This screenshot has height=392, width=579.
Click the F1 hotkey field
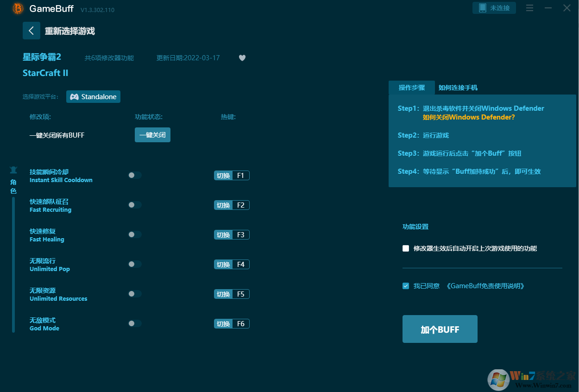pos(240,176)
